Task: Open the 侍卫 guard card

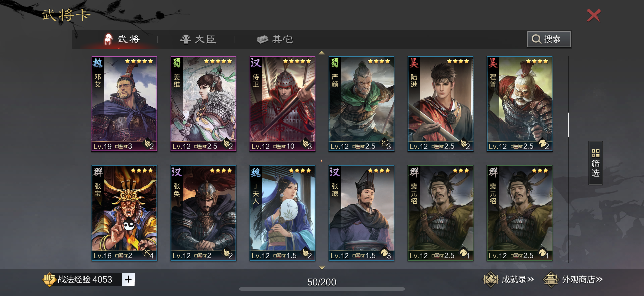Action: [282, 104]
